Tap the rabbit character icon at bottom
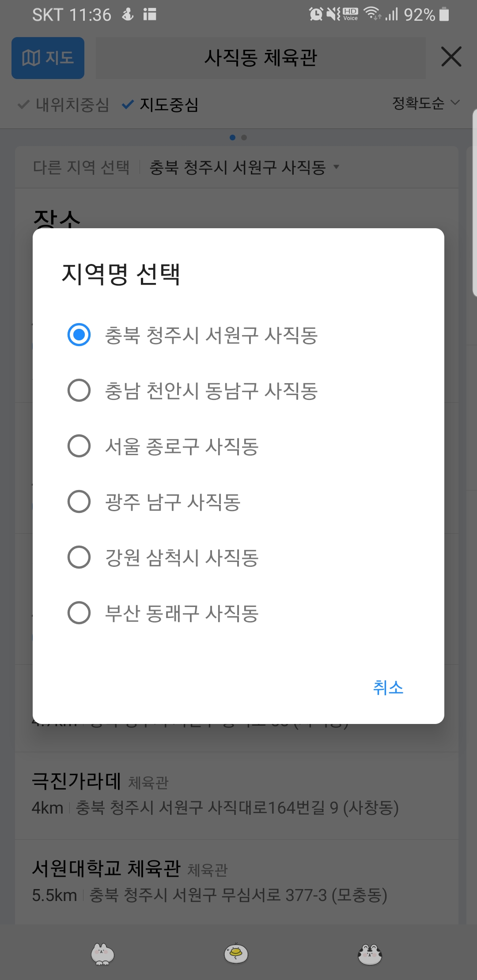 [x=102, y=954]
